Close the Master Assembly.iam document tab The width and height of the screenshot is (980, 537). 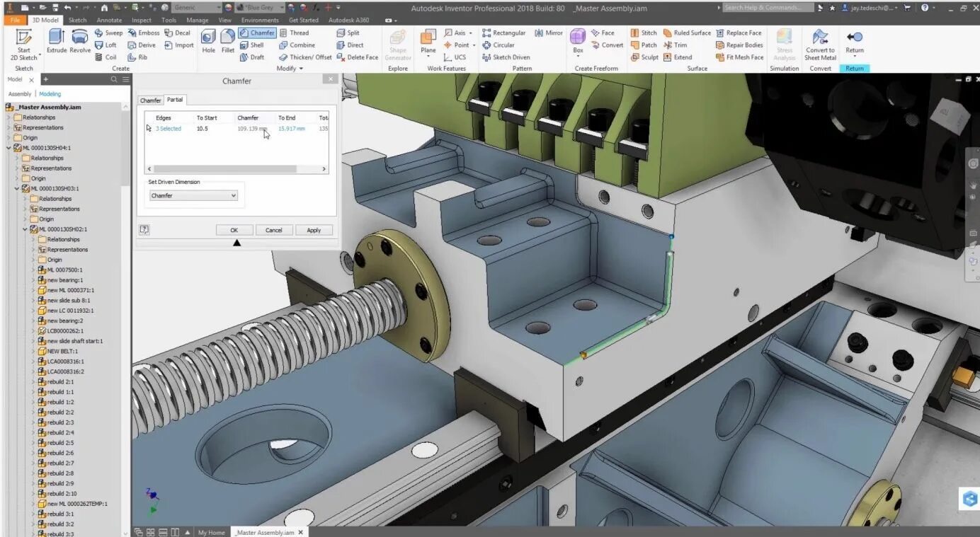[300, 532]
